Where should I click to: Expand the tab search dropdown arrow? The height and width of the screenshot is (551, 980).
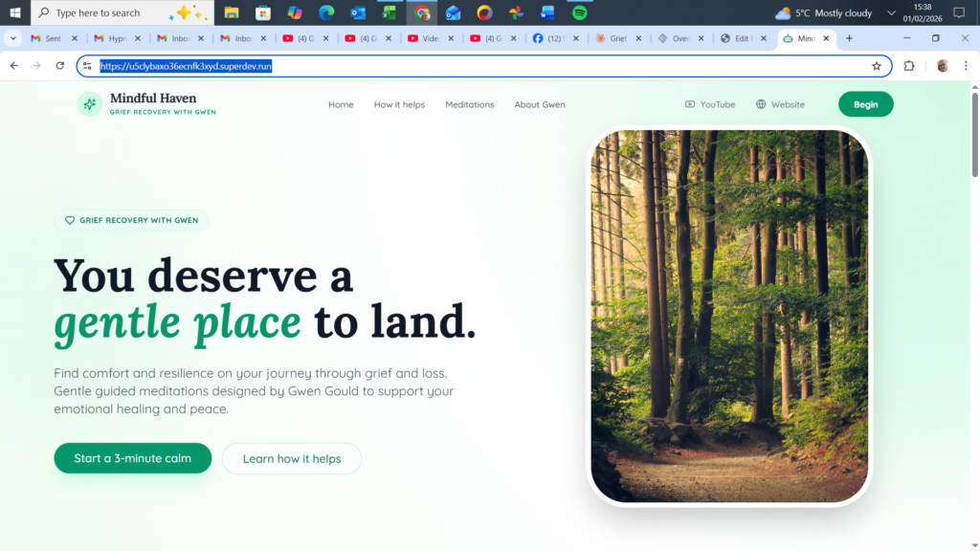(x=13, y=38)
